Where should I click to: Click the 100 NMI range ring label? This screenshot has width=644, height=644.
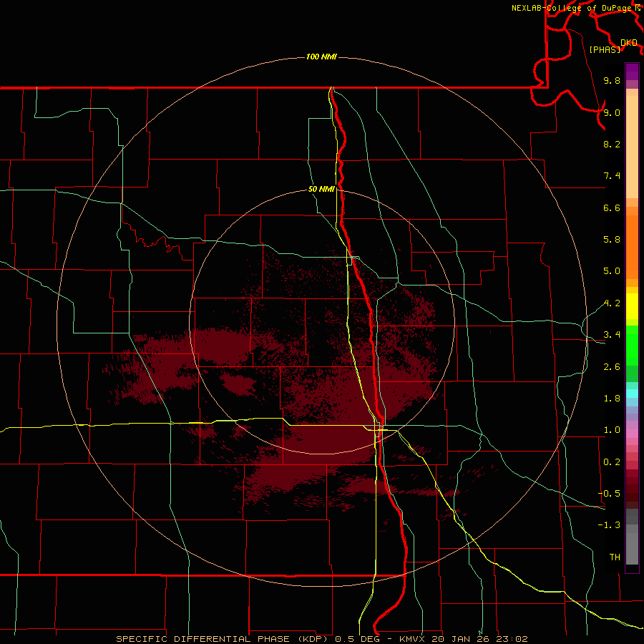click(321, 57)
